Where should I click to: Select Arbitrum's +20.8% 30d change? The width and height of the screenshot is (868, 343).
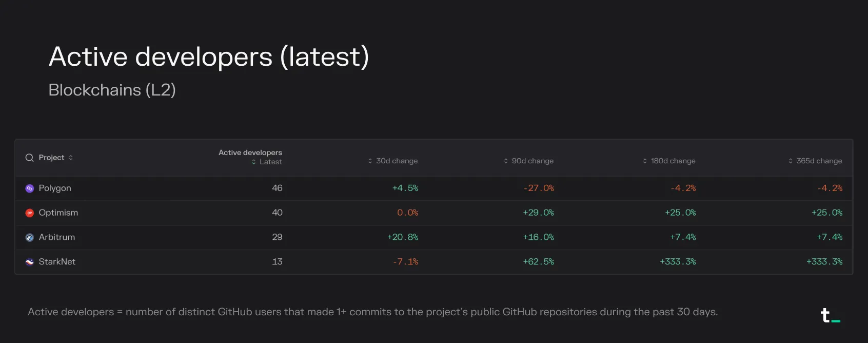pyautogui.click(x=403, y=237)
